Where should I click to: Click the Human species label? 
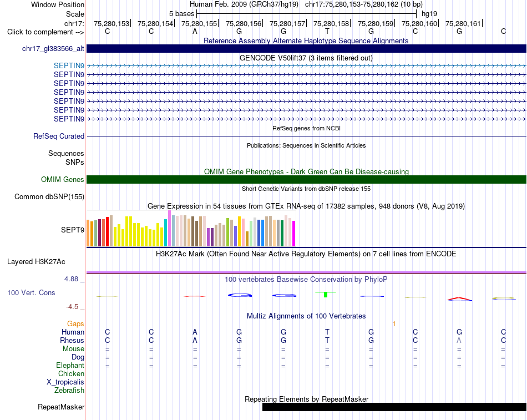point(73,332)
